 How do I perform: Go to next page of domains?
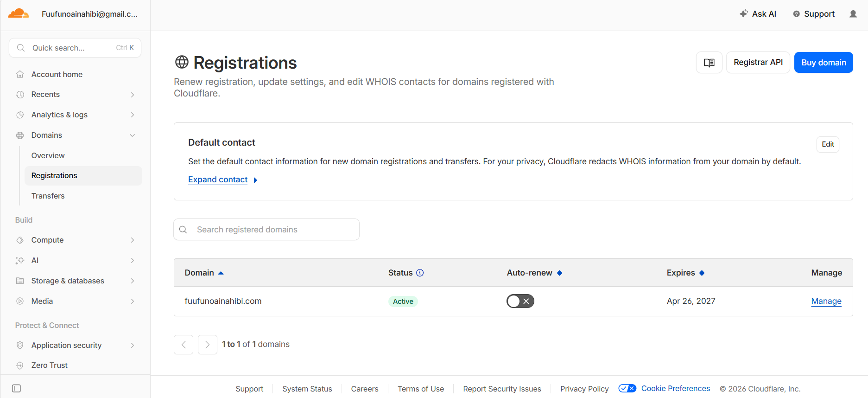(x=208, y=345)
